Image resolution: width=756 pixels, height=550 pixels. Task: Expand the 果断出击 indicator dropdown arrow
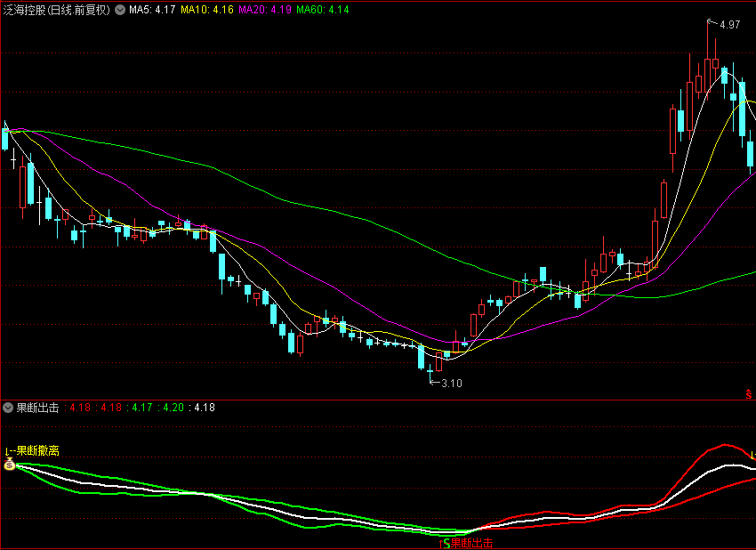coord(8,408)
